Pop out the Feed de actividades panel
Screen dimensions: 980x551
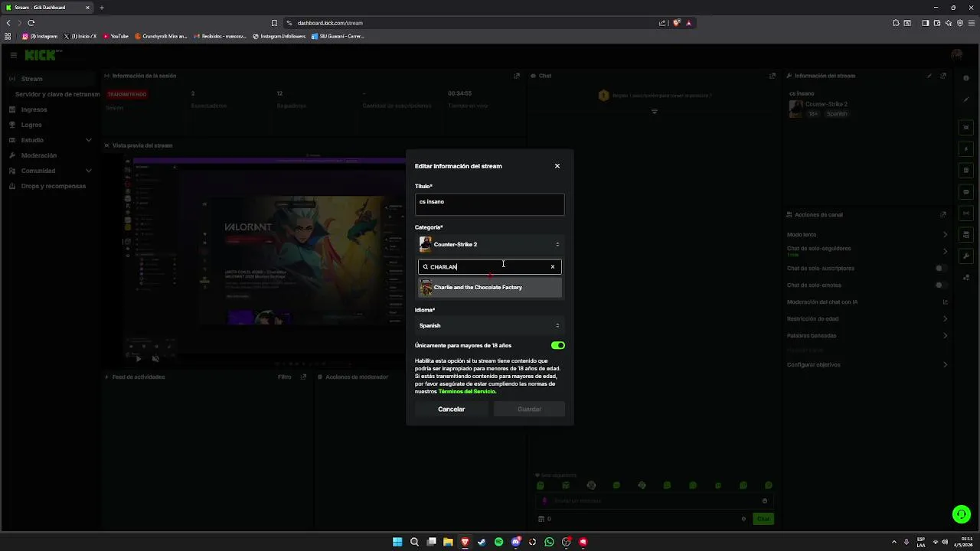tap(303, 377)
